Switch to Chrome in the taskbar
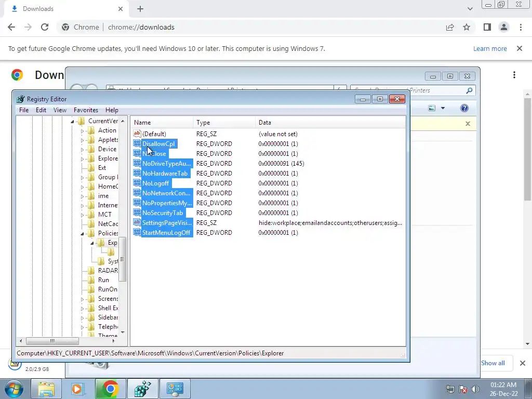 (x=110, y=389)
